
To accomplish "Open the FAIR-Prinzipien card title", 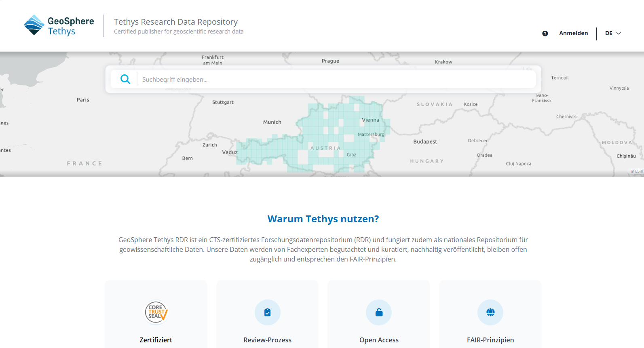I will (x=490, y=340).
